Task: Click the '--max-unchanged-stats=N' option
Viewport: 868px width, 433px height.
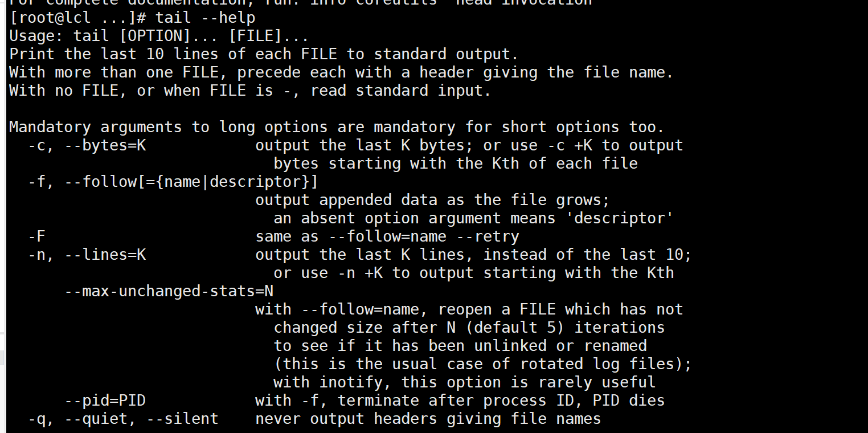Action: point(169,291)
